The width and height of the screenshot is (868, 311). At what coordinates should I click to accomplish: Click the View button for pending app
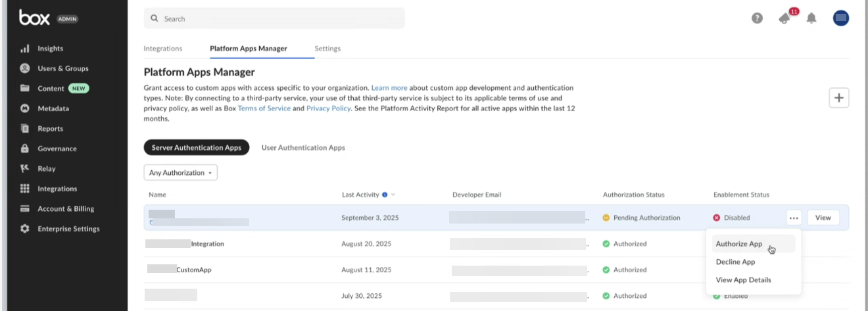pos(823,218)
